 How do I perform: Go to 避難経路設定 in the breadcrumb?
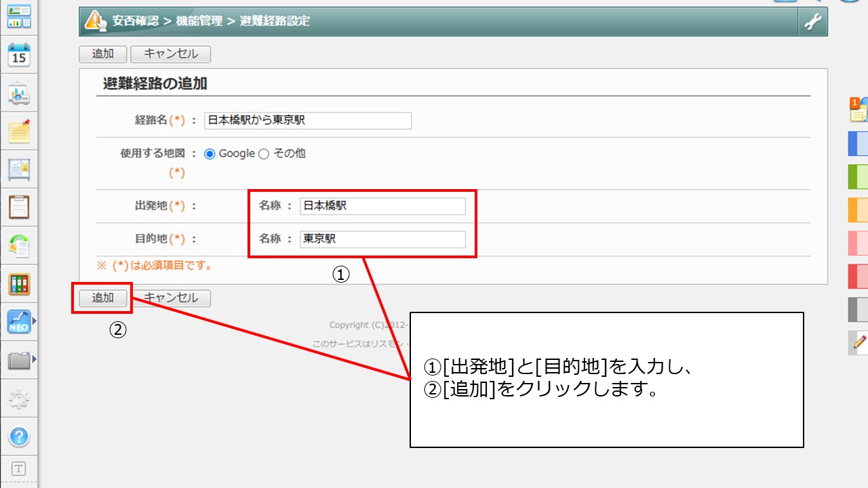(274, 21)
